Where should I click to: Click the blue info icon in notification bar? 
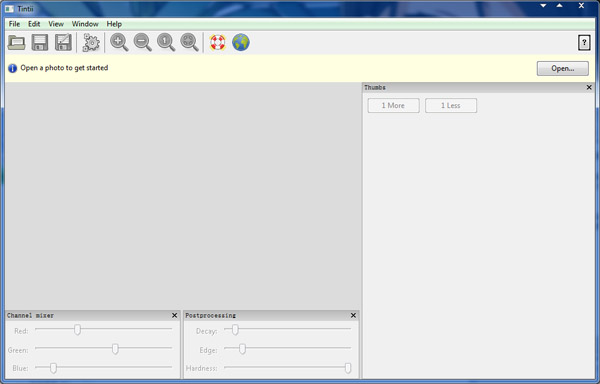[13, 68]
